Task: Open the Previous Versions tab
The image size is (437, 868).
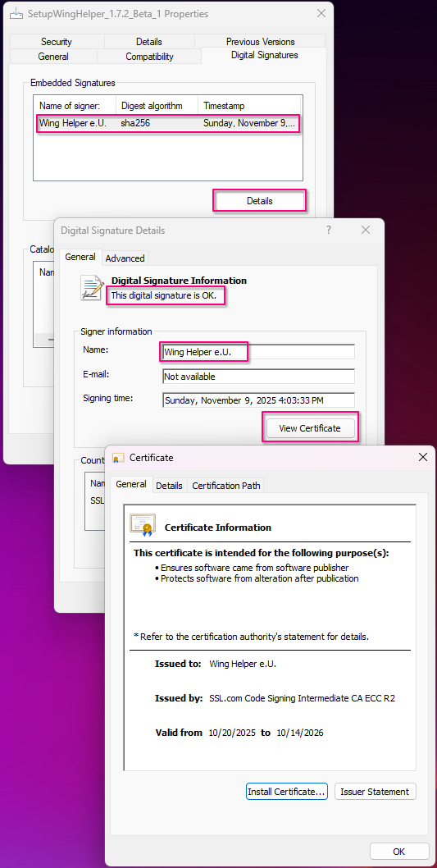Action: point(261,42)
